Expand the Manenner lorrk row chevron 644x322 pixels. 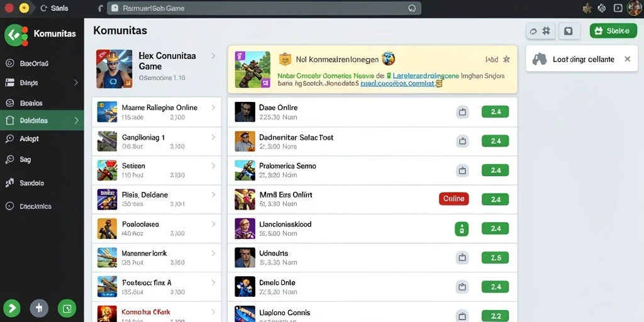coord(213,253)
